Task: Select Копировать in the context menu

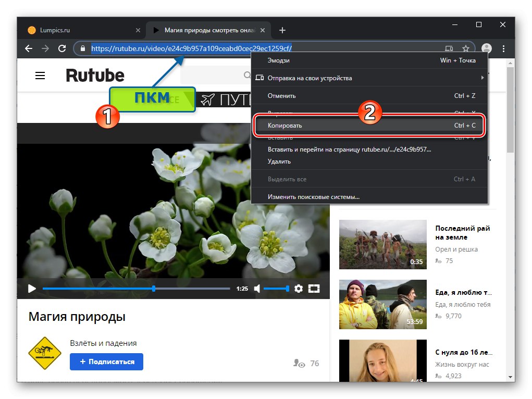Action: (369, 125)
